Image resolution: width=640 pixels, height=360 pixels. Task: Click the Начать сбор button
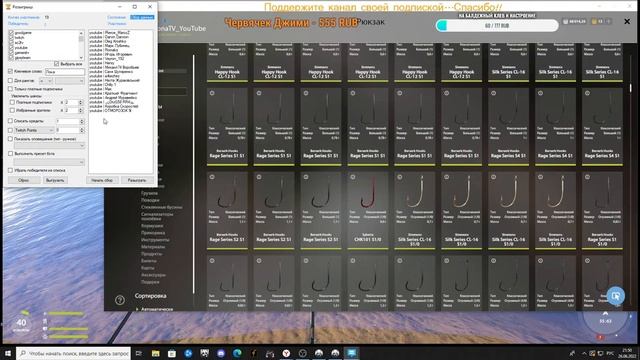102,180
